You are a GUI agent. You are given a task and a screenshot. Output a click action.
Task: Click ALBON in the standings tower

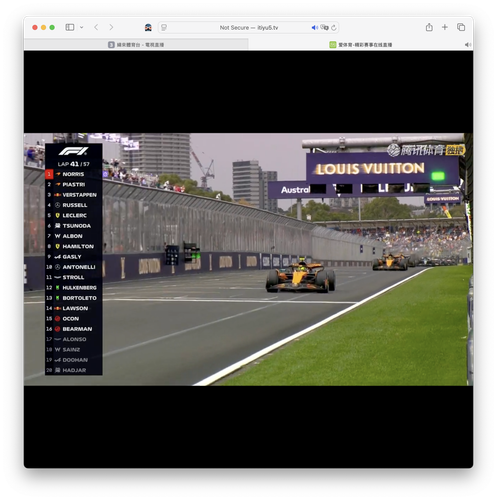[x=72, y=236]
